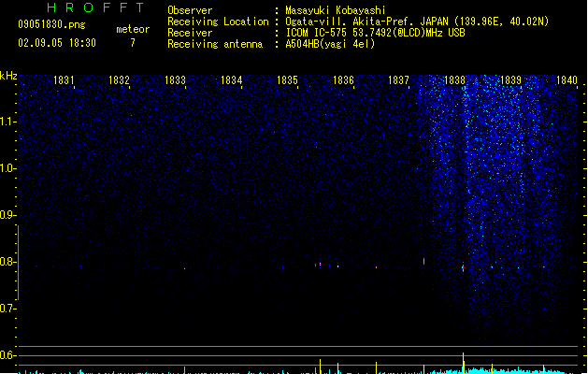Click the green echo just before 18:38

(x=424, y=261)
